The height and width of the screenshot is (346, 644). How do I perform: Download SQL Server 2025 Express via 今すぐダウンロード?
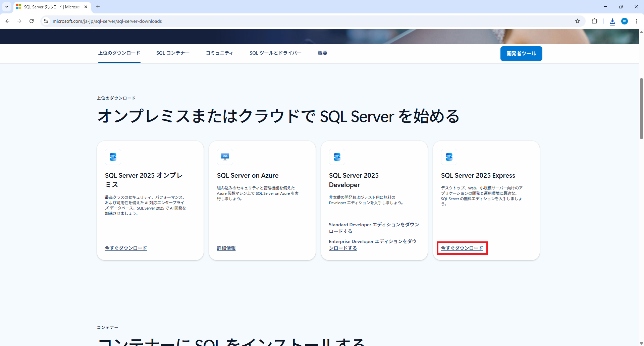[462, 248]
